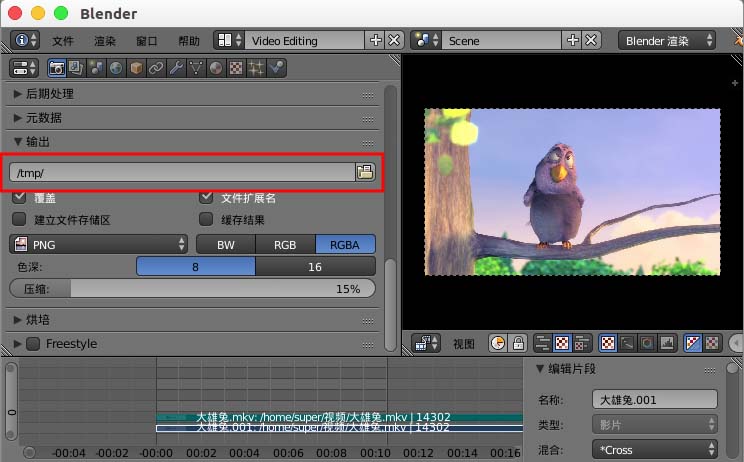Open the 混合 *Cross blend dropdown
The height and width of the screenshot is (462, 744).
point(655,449)
